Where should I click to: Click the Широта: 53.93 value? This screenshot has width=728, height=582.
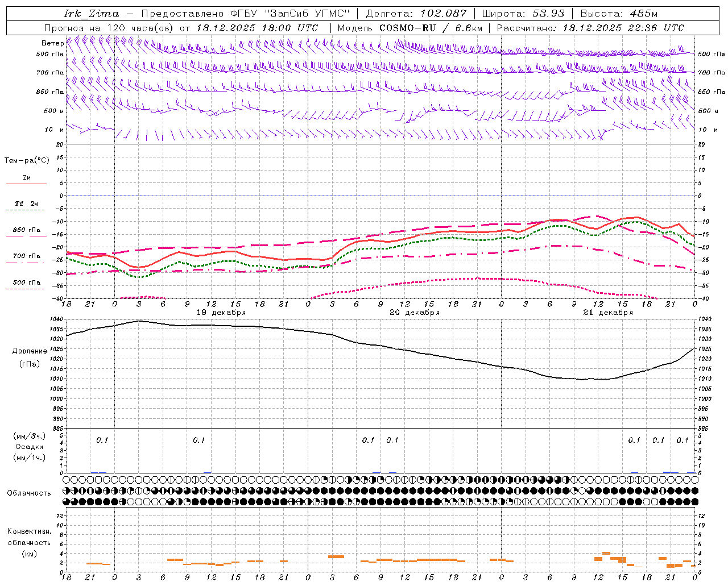(x=523, y=14)
